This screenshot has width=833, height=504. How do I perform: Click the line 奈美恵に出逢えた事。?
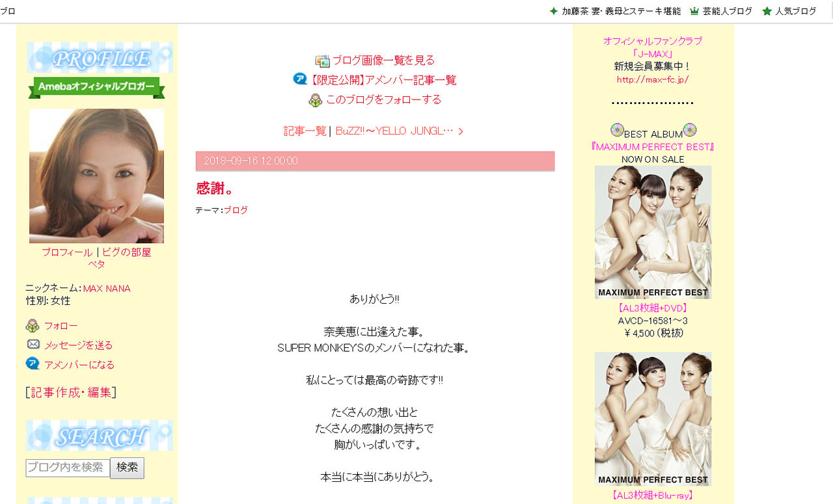point(375,332)
